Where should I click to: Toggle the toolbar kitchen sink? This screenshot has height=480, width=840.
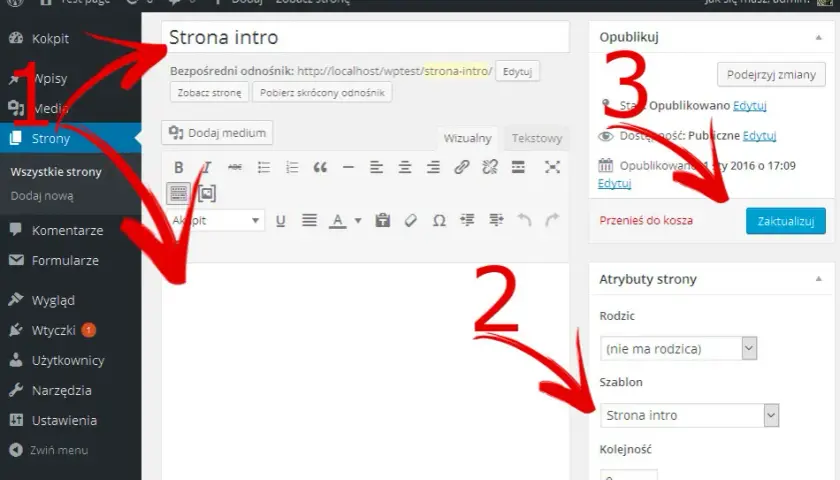[178, 193]
